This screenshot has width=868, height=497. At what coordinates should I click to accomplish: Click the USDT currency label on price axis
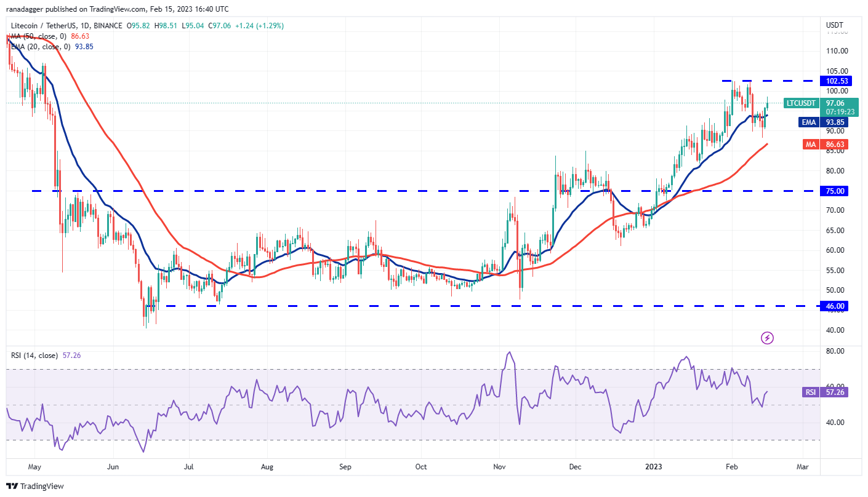[834, 25]
